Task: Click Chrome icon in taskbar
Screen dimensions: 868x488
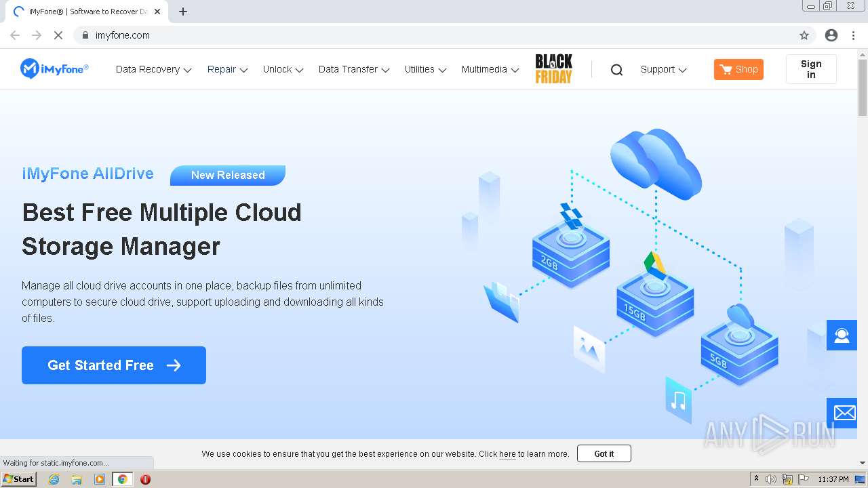Action: coord(122,479)
